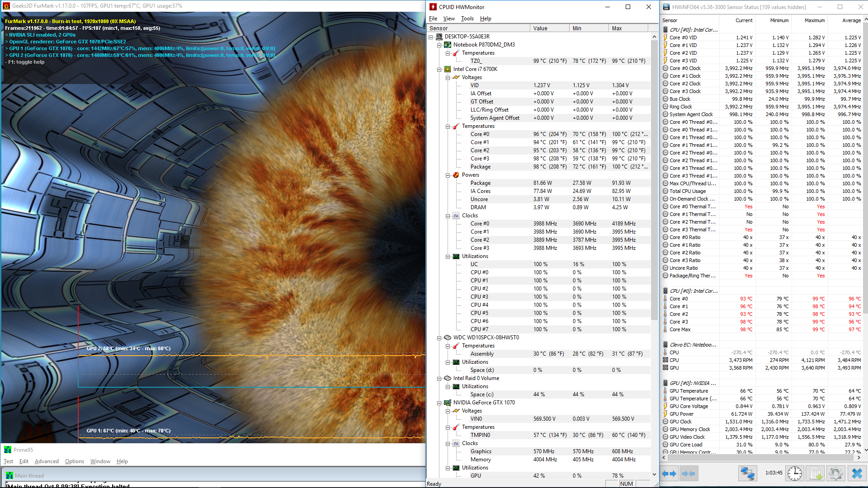The width and height of the screenshot is (868, 488).
Task: Click right arrow of HWiNFO horizontal scrollbar
Action: [859, 457]
